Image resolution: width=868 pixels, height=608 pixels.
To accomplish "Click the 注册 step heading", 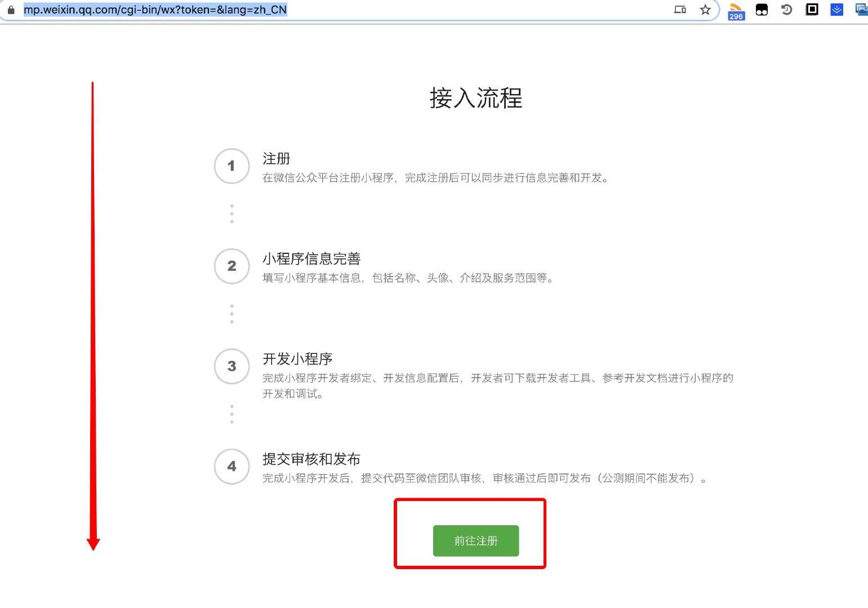I will click(x=277, y=159).
